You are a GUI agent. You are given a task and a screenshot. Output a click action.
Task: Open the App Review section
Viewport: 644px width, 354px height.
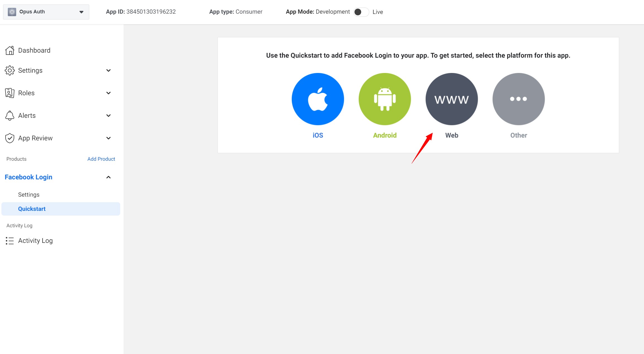[35, 138]
